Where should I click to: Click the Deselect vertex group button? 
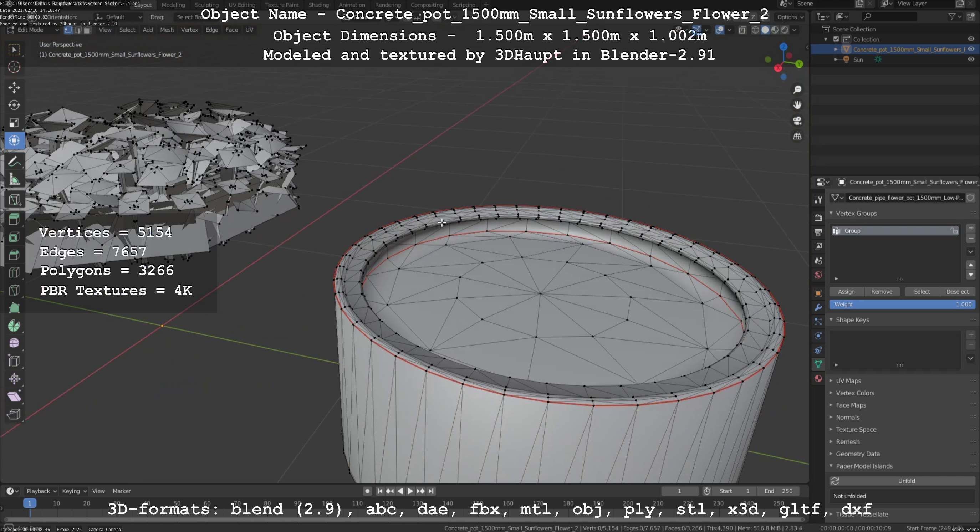pos(957,292)
